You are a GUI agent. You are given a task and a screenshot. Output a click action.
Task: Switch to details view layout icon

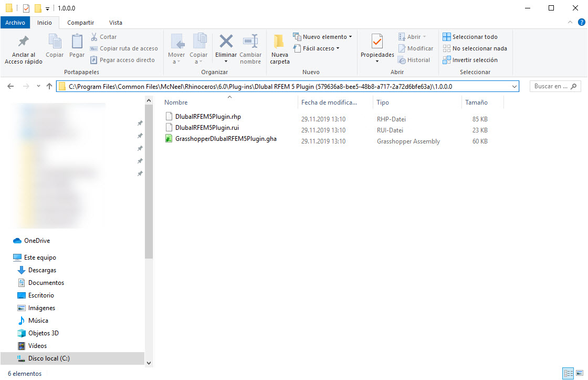pos(568,373)
